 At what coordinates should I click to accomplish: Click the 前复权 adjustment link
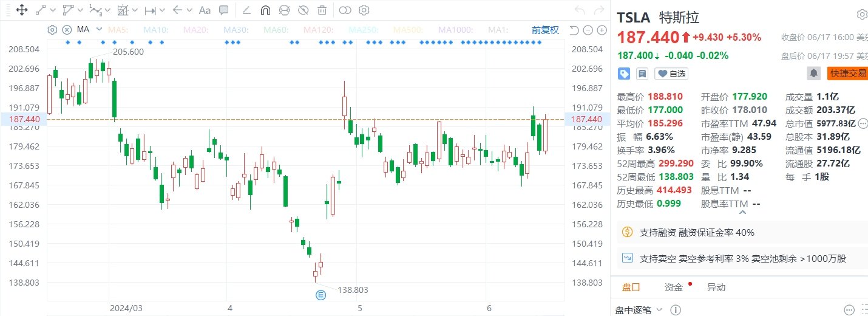tap(545, 30)
